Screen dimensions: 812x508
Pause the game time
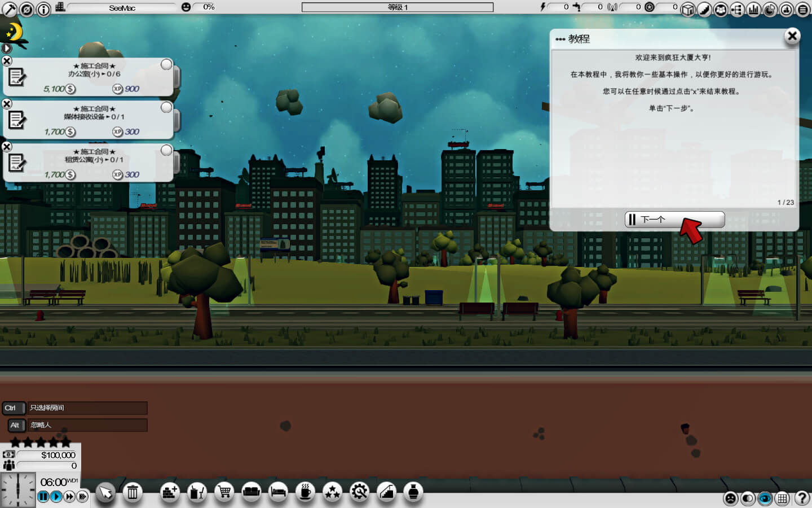(x=43, y=497)
